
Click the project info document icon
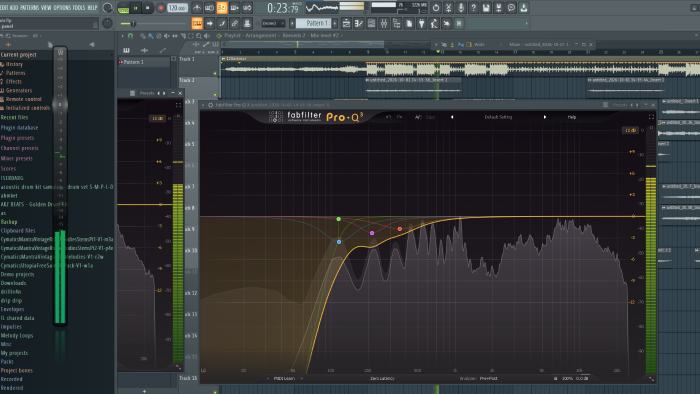click(409, 23)
